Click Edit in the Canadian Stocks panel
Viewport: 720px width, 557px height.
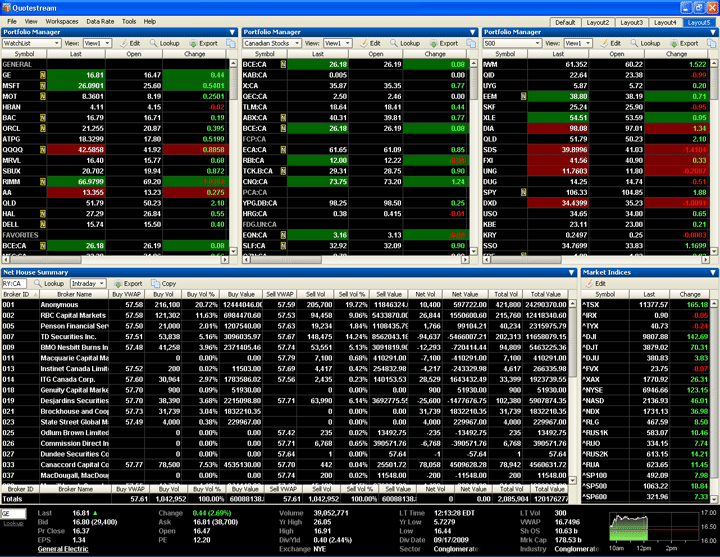tap(371, 43)
